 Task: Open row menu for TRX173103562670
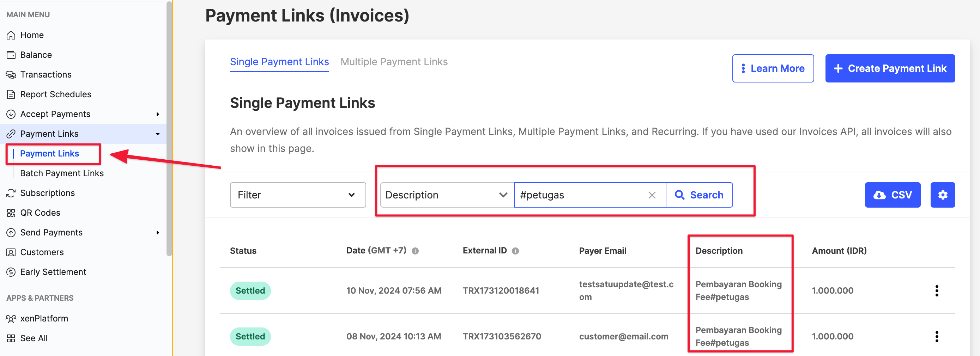(936, 336)
